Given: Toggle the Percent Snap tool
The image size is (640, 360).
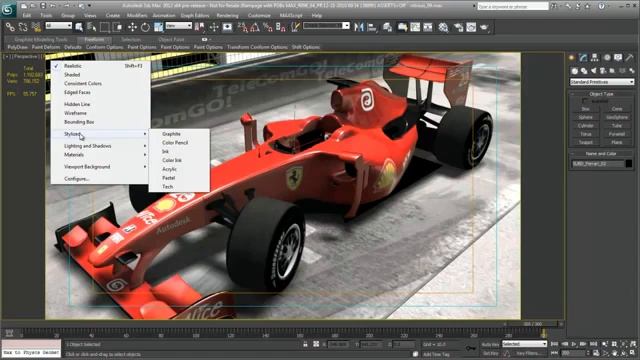Looking at the screenshot, I should pos(268,27).
